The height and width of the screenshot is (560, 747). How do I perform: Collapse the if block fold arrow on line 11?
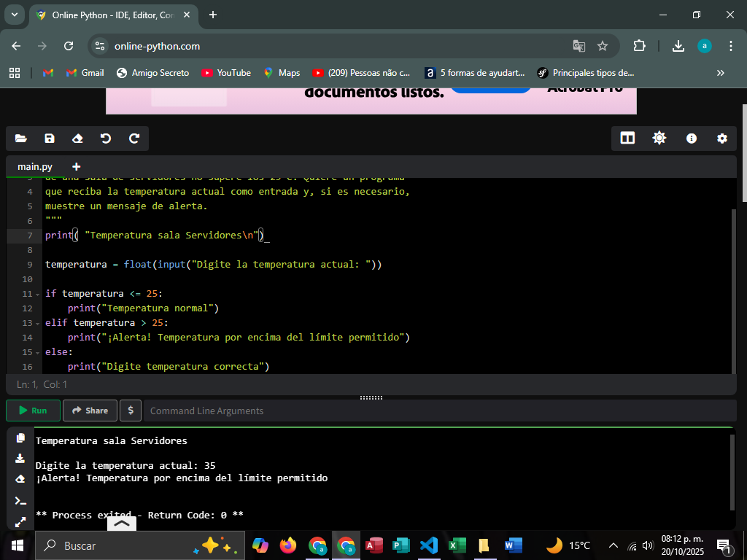(38, 294)
